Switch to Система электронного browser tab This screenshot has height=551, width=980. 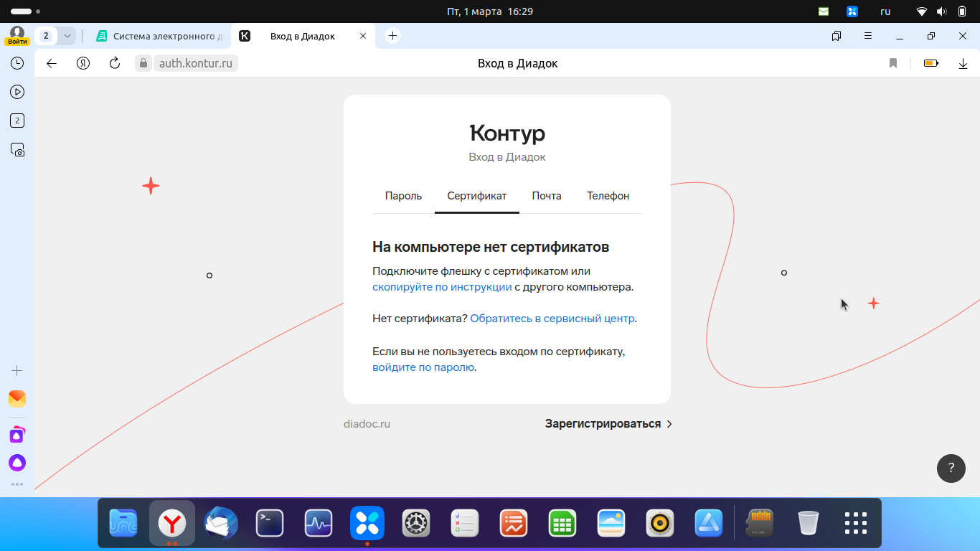(x=159, y=36)
